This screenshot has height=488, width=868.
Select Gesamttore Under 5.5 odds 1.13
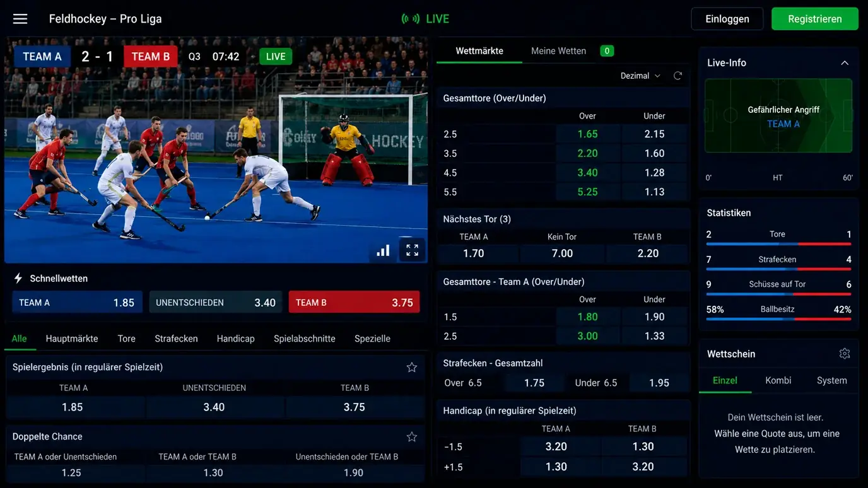pos(655,192)
